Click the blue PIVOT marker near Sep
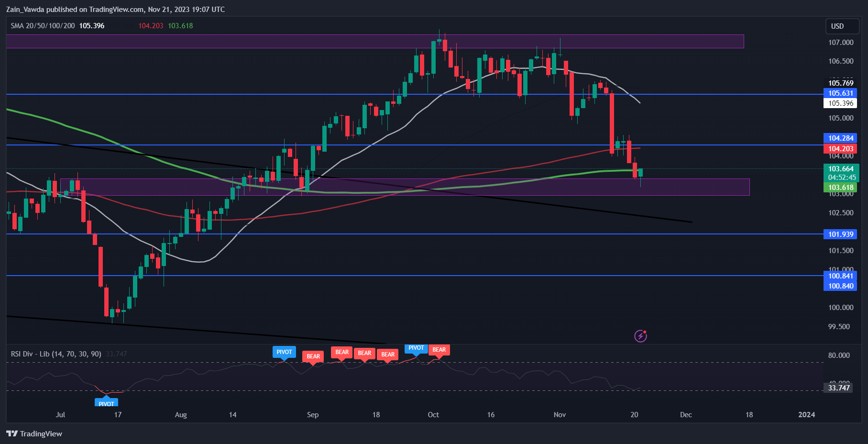Viewport: 868px width, 444px height. point(284,353)
